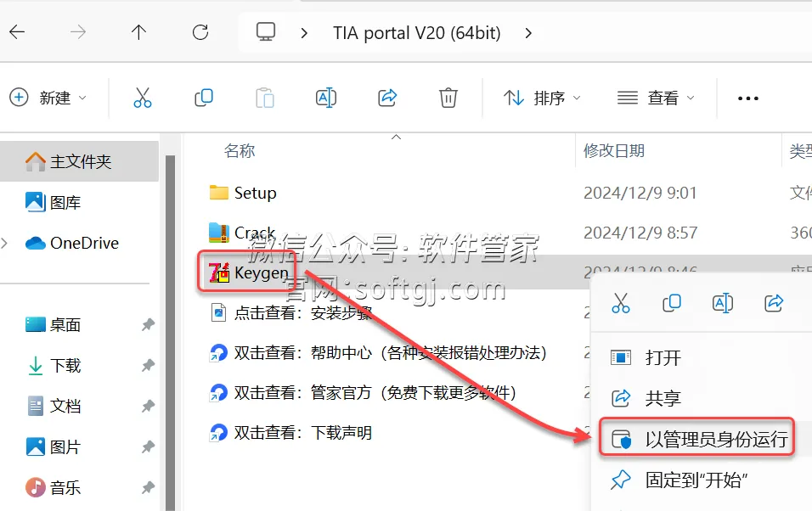812x511 pixels.
Task: Choose 以管理员身份运行 in the context menu
Action: 697,439
